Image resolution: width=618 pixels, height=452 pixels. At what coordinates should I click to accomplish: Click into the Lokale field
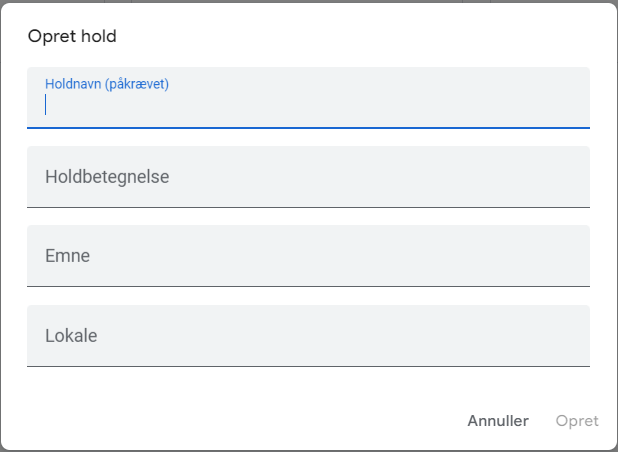308,336
